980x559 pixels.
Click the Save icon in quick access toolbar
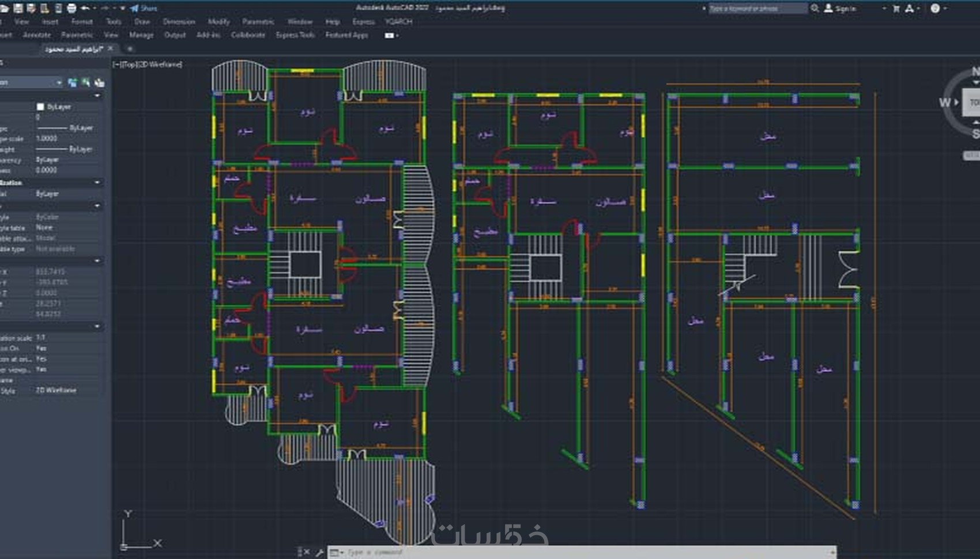[18, 8]
